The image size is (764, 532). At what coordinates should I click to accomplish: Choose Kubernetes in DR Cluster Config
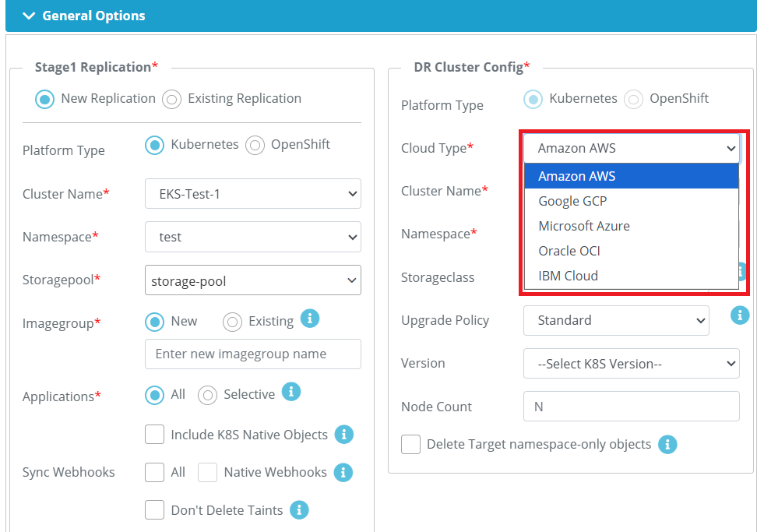[533, 100]
